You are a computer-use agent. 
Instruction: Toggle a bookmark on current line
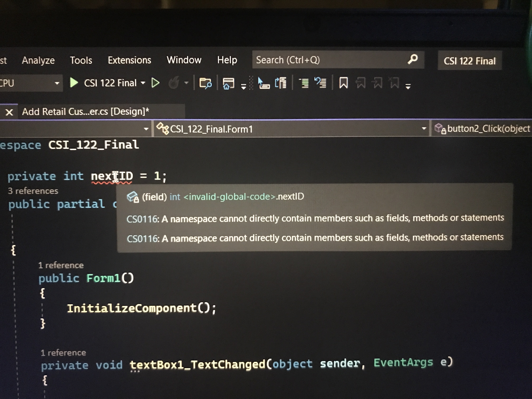343,83
